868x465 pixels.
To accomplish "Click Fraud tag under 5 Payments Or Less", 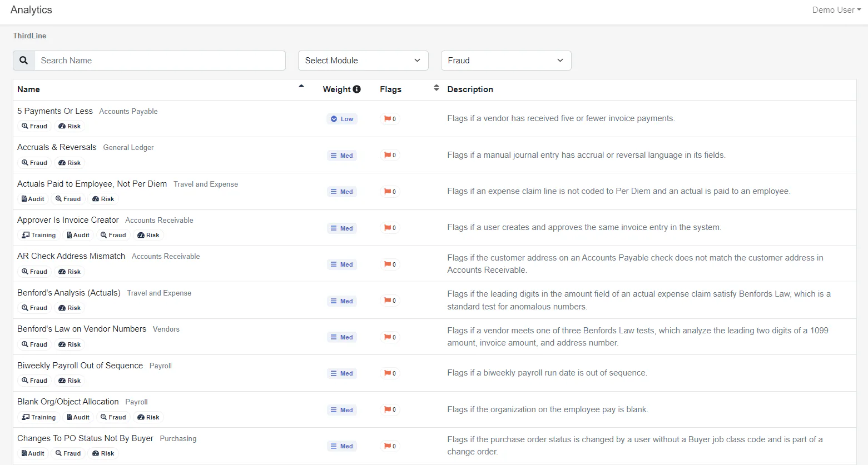I will pyautogui.click(x=34, y=126).
